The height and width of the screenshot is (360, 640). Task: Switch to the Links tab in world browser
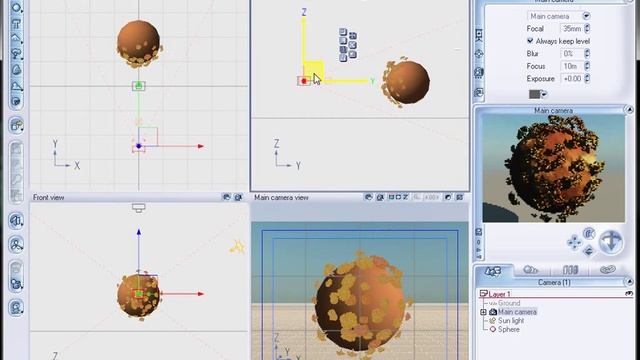point(608,270)
